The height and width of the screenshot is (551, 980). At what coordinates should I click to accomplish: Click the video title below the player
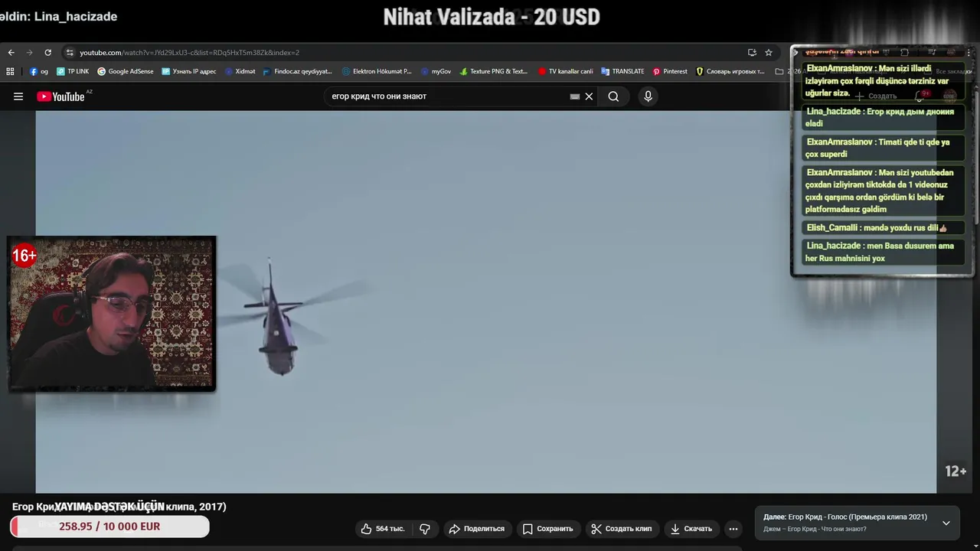[x=119, y=507]
